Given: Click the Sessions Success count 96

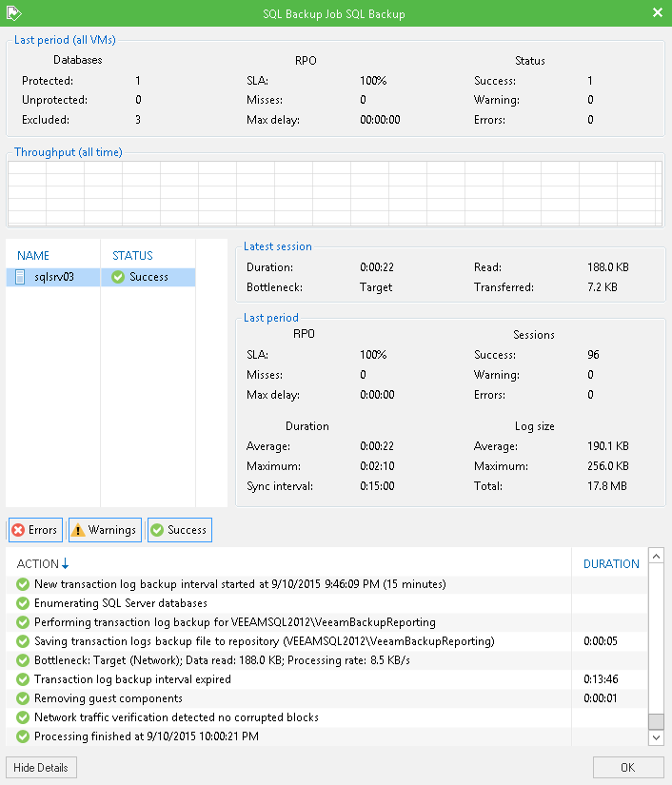Looking at the screenshot, I should (x=593, y=355).
